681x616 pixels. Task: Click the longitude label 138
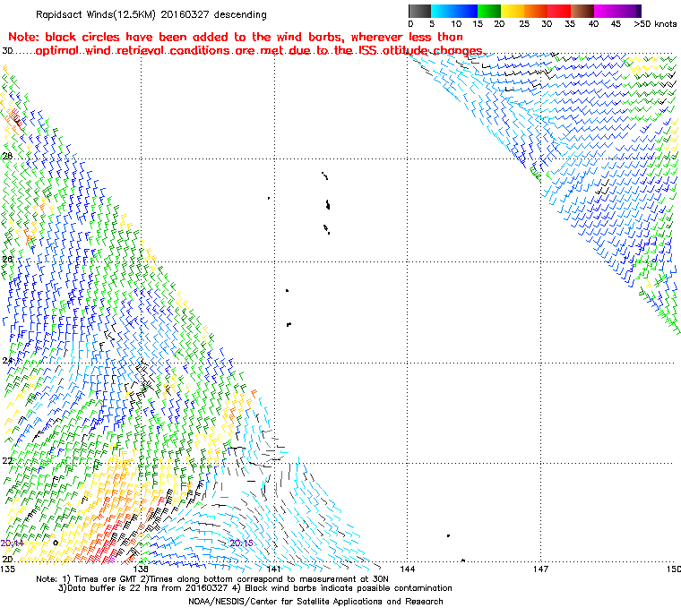click(x=141, y=569)
